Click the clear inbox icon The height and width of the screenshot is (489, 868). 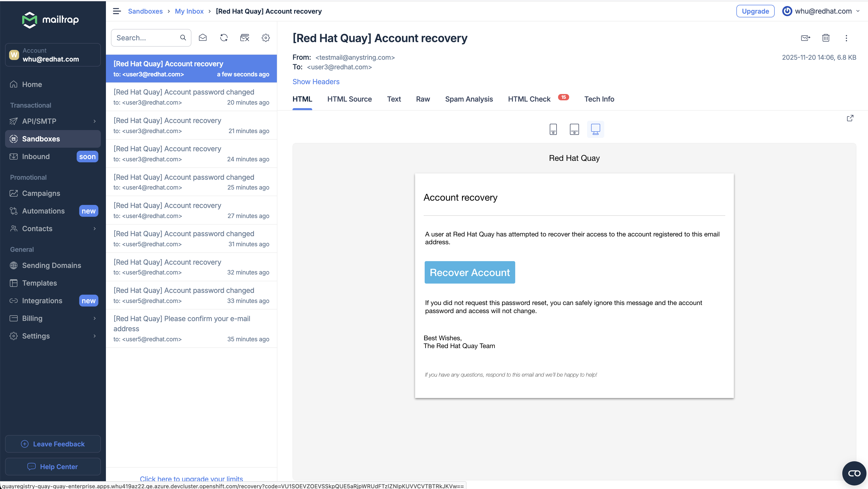[245, 38]
